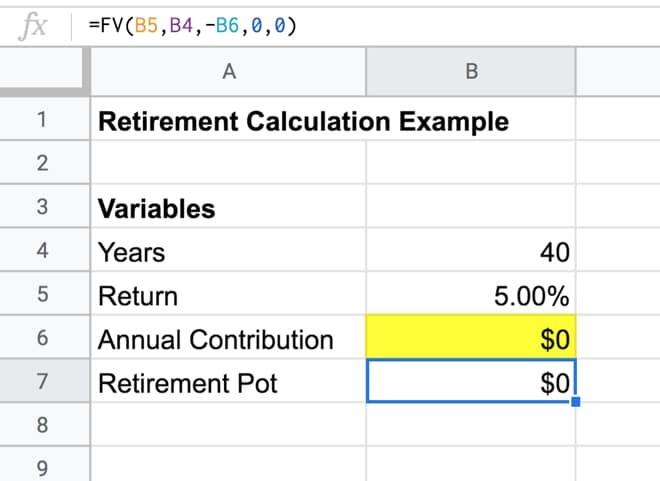Click the yellow Annual Contribution value cell
This screenshot has height=481, width=660.
coord(471,339)
